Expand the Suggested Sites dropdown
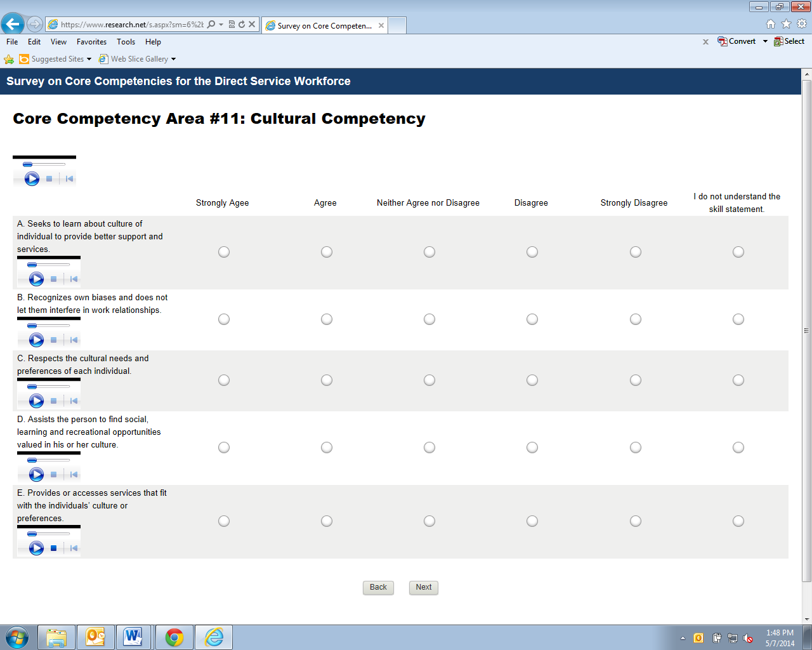 coord(89,59)
